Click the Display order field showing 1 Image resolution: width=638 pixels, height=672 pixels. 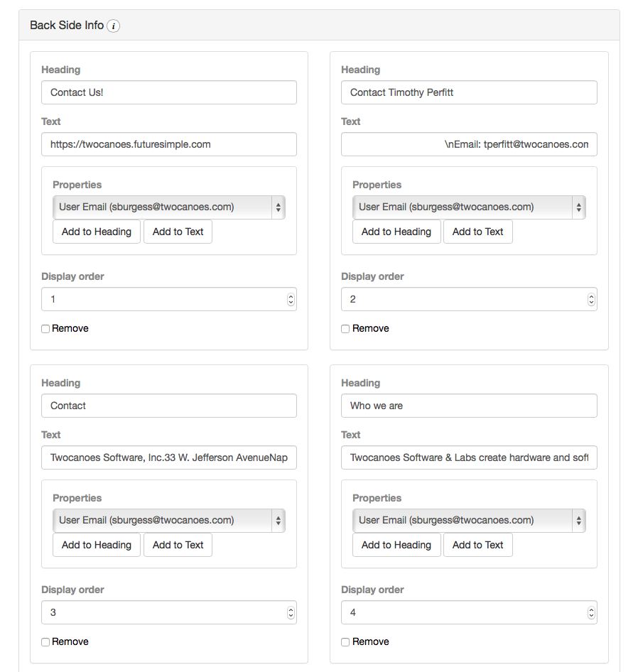(x=169, y=299)
